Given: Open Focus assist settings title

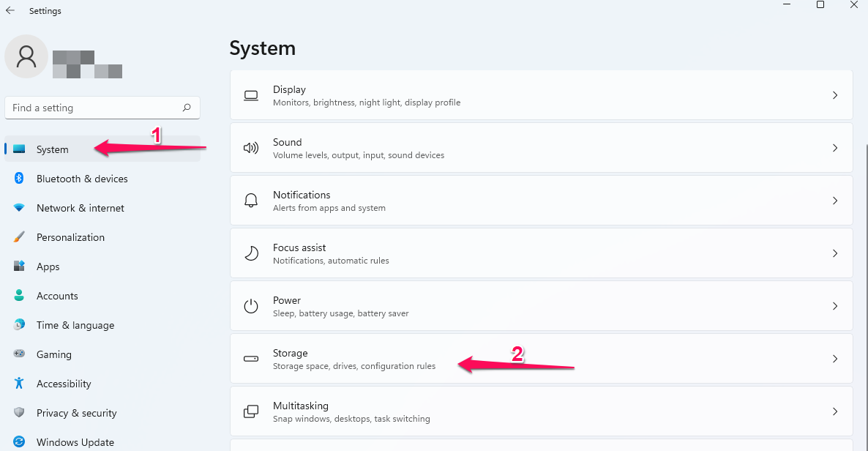Looking at the screenshot, I should (x=299, y=247).
